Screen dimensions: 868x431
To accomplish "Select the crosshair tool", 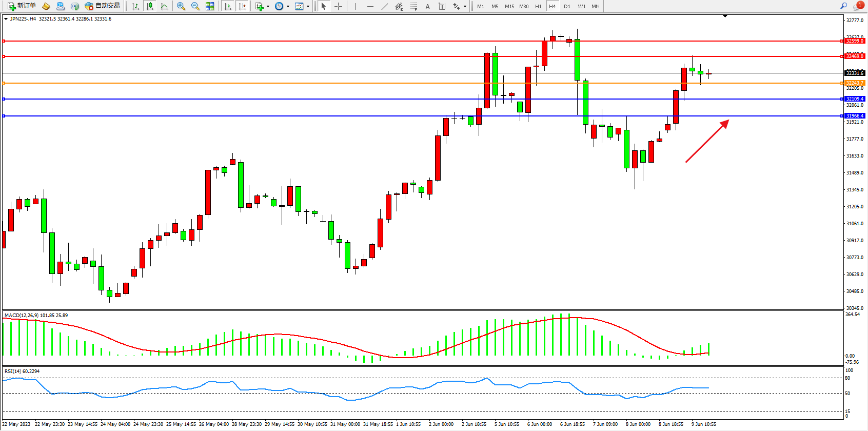I will [339, 6].
